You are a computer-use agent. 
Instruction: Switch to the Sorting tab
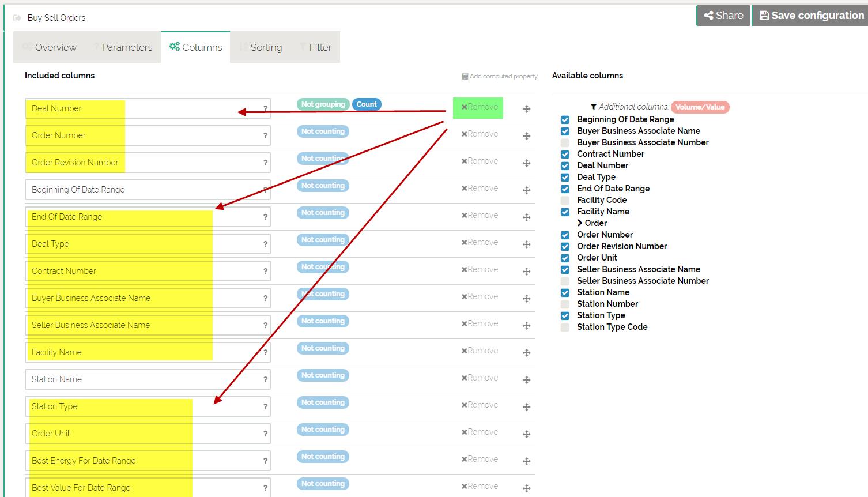click(261, 47)
